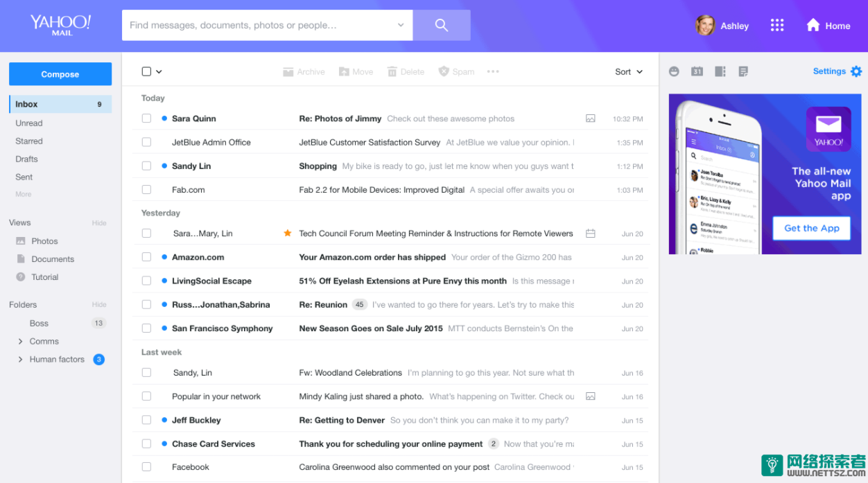868x483 pixels.
Task: Click the Move toolbar icon
Action: pyautogui.click(x=344, y=71)
